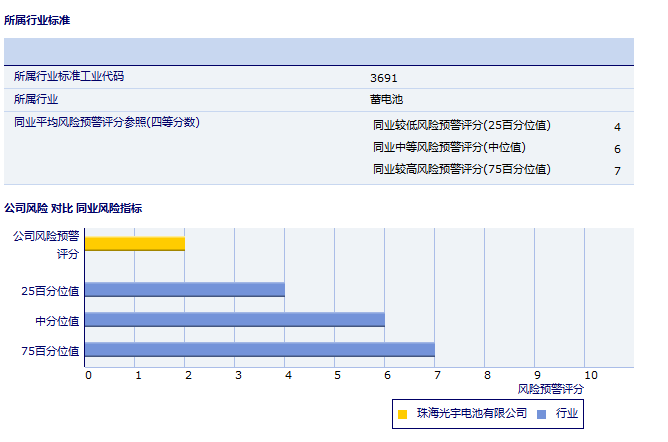Screen dimensions: 668x442
Task: Click the blue table header bar
Action: 319,51
